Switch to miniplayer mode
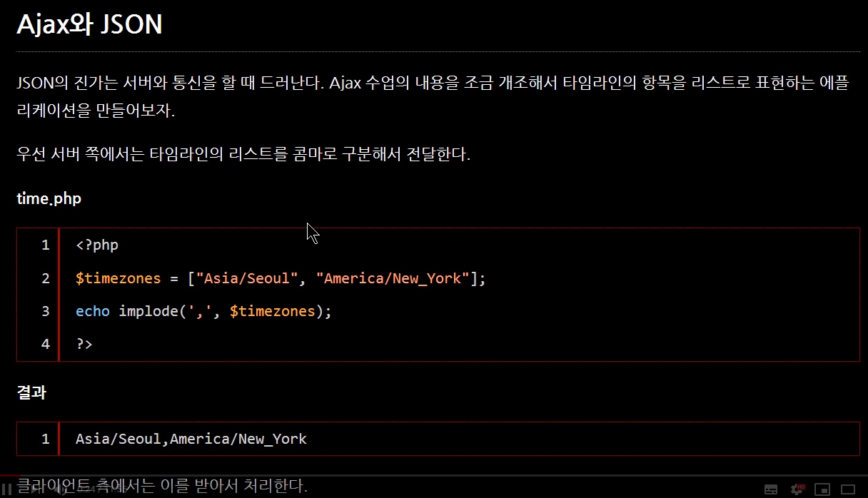Viewport: 868px width, 498px height. click(x=822, y=489)
